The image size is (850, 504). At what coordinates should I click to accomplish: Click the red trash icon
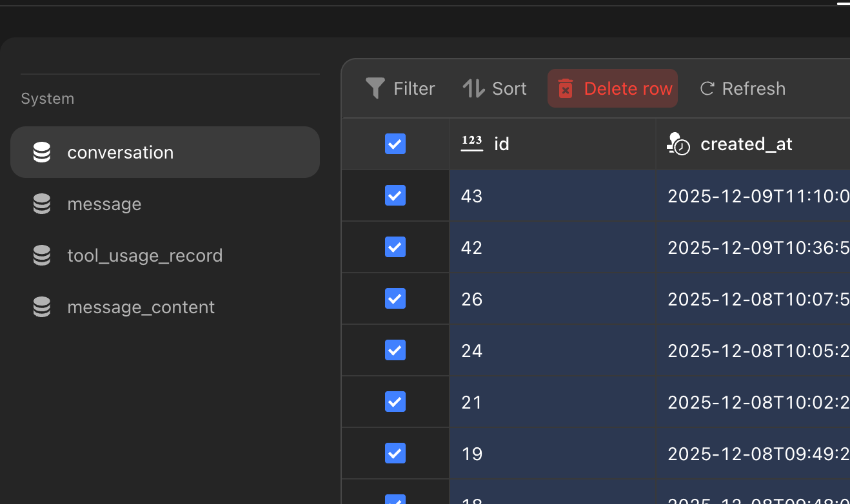click(566, 88)
